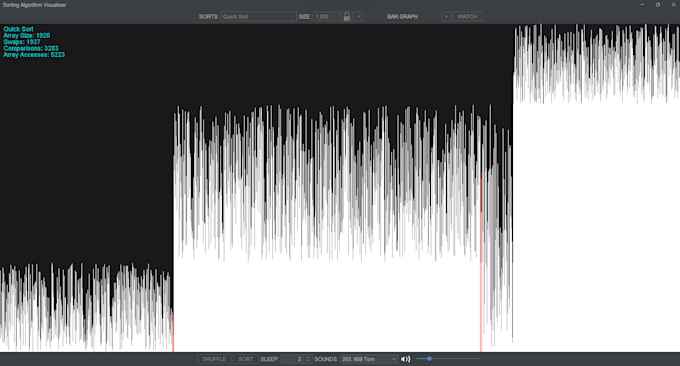Adjust the SLEEP spinner arrows
Image resolution: width=680 pixels, height=366 pixels.
point(308,359)
